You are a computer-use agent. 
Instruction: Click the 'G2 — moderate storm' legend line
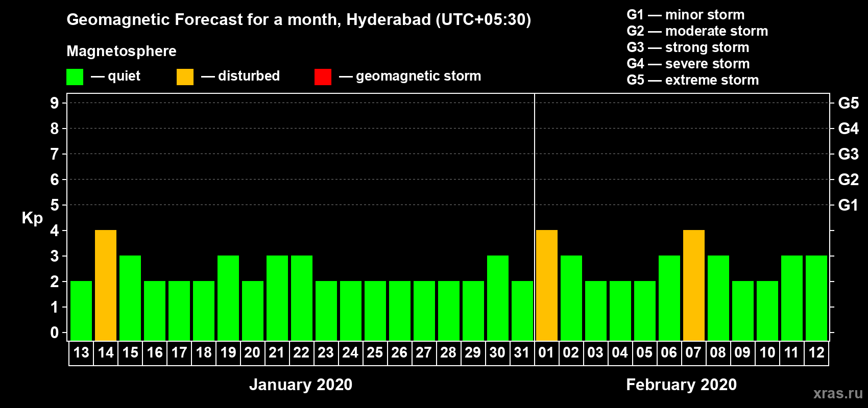tap(697, 31)
